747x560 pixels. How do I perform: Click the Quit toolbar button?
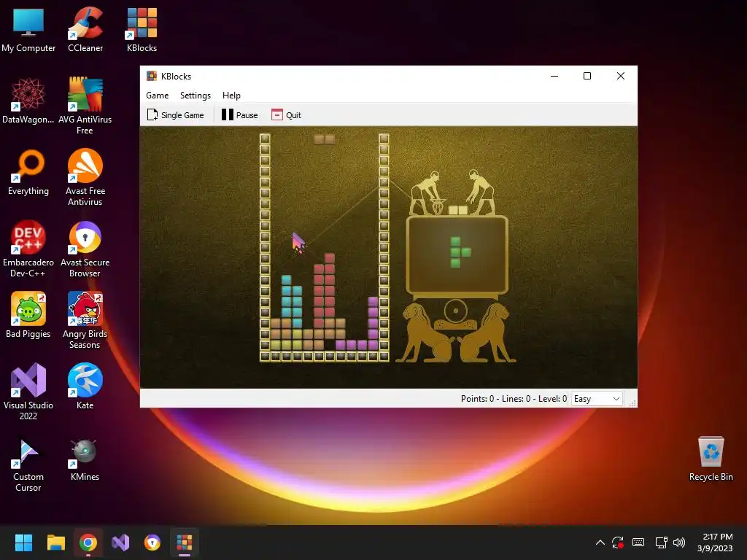(286, 114)
